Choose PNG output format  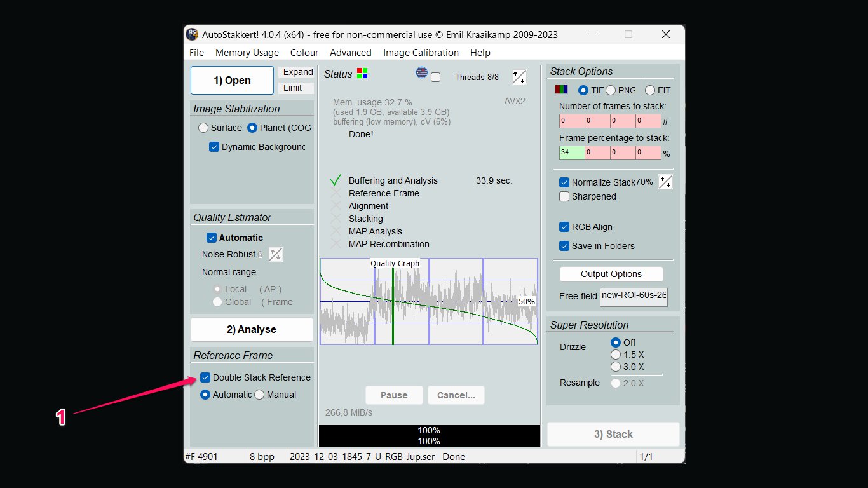click(611, 90)
